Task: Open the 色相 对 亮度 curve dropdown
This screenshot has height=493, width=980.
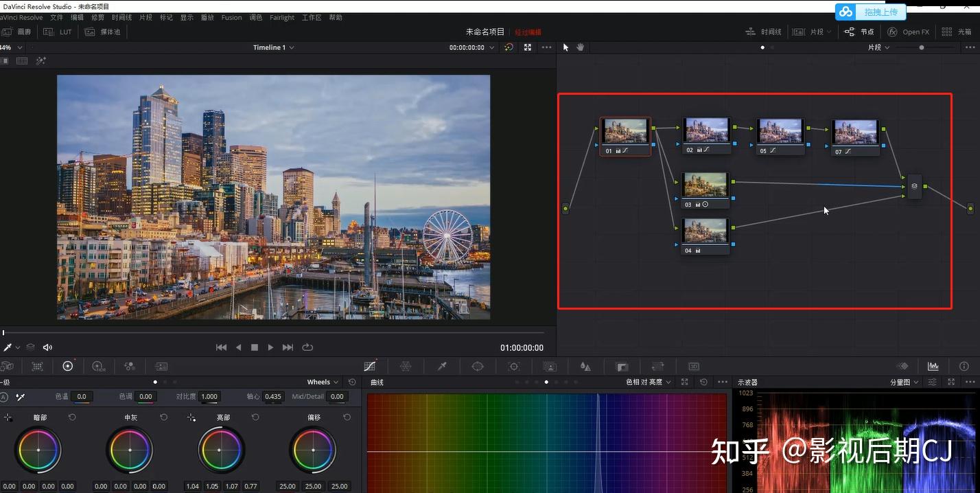Action: (x=648, y=382)
